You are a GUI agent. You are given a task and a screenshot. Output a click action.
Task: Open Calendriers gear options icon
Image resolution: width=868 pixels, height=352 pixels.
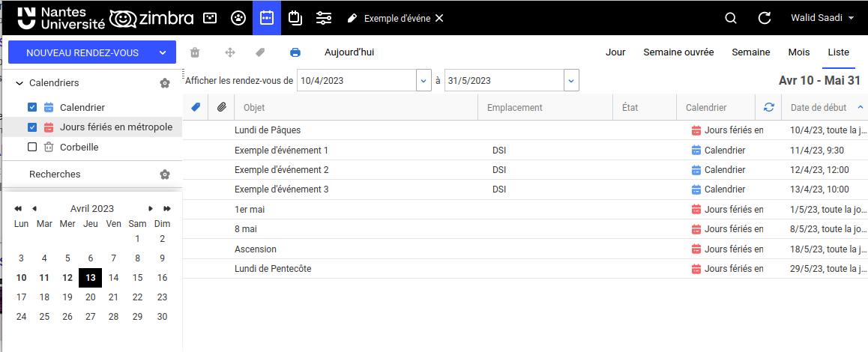(x=165, y=83)
